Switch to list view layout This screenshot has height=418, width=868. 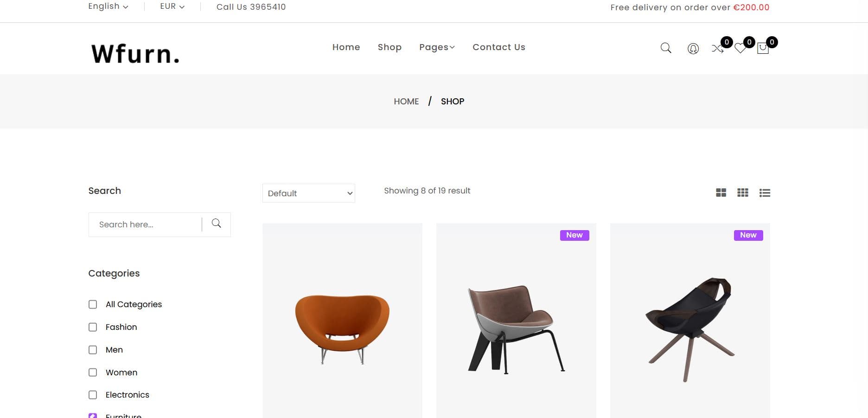point(765,193)
